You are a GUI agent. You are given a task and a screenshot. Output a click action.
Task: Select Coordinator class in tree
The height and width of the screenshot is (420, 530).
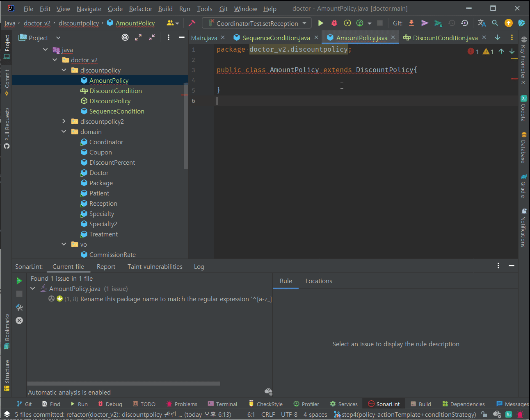[106, 142]
